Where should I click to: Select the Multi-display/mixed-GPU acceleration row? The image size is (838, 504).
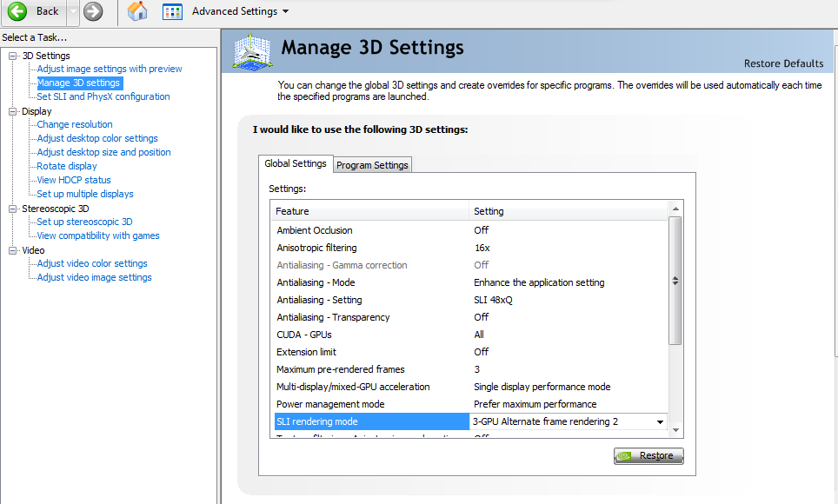[470, 387]
